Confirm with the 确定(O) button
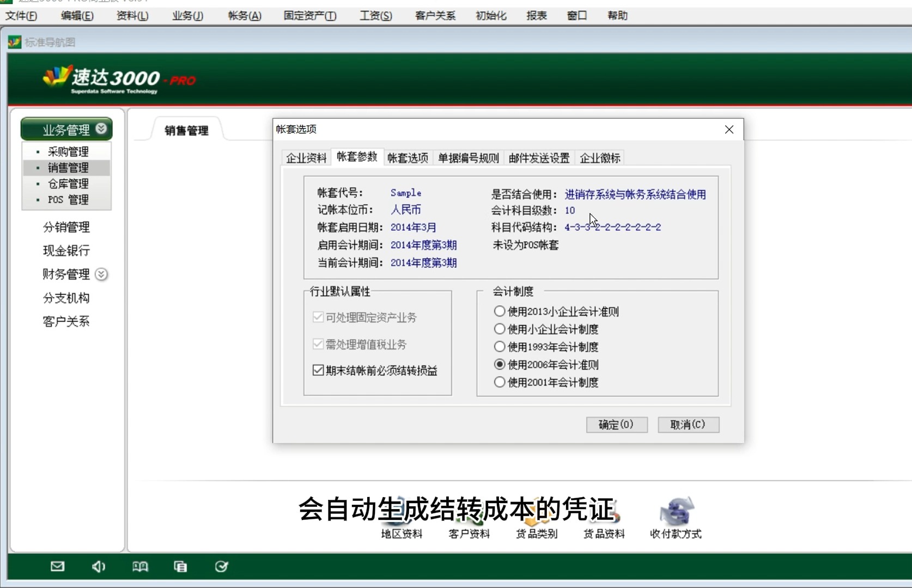This screenshot has height=588, width=912. click(617, 425)
